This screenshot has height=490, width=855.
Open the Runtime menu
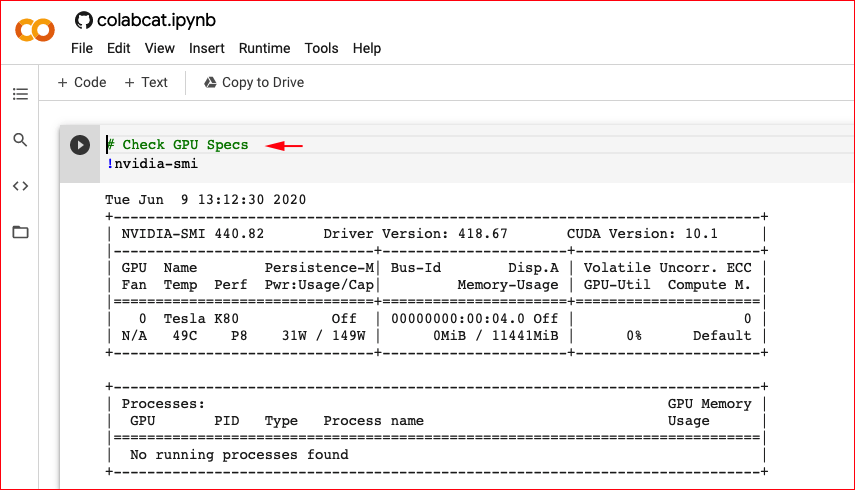pyautogui.click(x=264, y=49)
